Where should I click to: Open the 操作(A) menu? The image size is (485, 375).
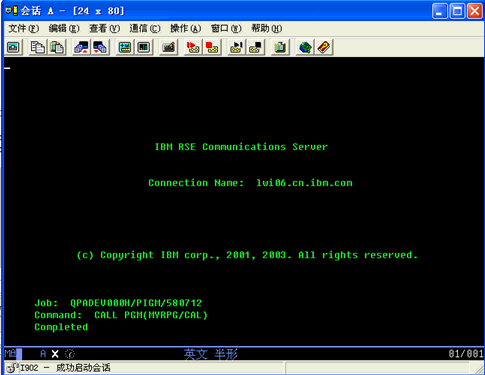[185, 29]
